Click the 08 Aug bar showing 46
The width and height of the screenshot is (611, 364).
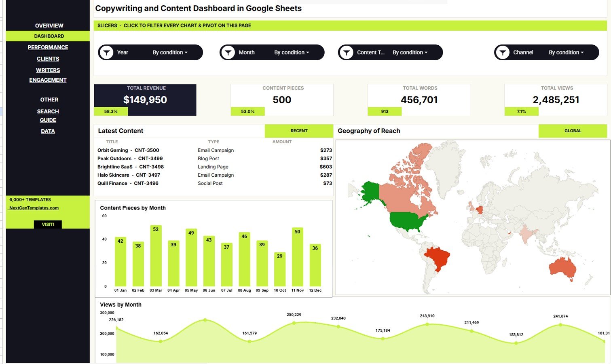click(x=244, y=260)
